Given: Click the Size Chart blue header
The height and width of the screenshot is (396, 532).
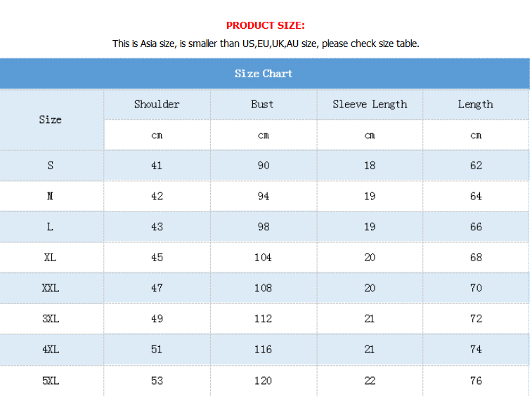Looking at the screenshot, I should tap(264, 74).
